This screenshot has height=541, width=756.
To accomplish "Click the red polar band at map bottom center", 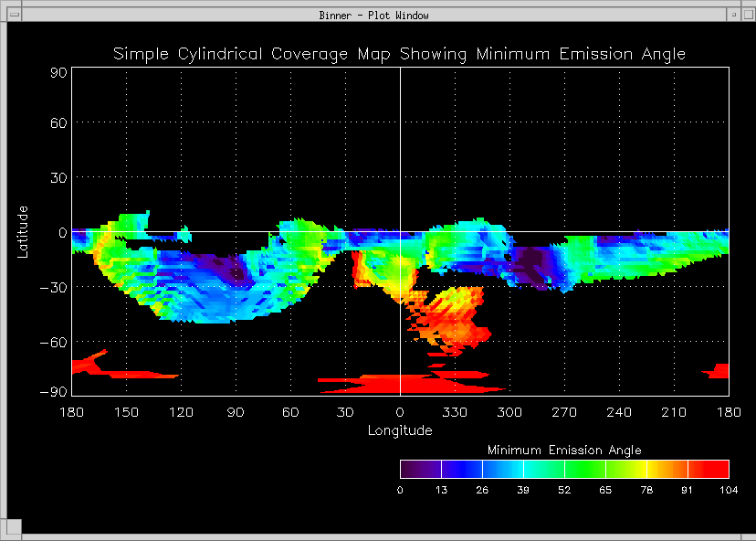I will [402, 384].
